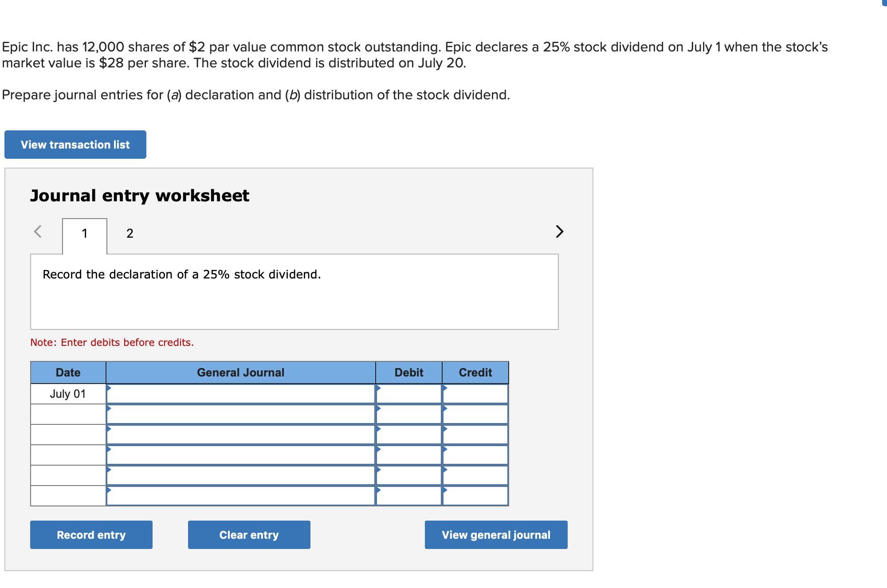Click the right chevron to advance
The image size is (887, 588).
pyautogui.click(x=559, y=231)
